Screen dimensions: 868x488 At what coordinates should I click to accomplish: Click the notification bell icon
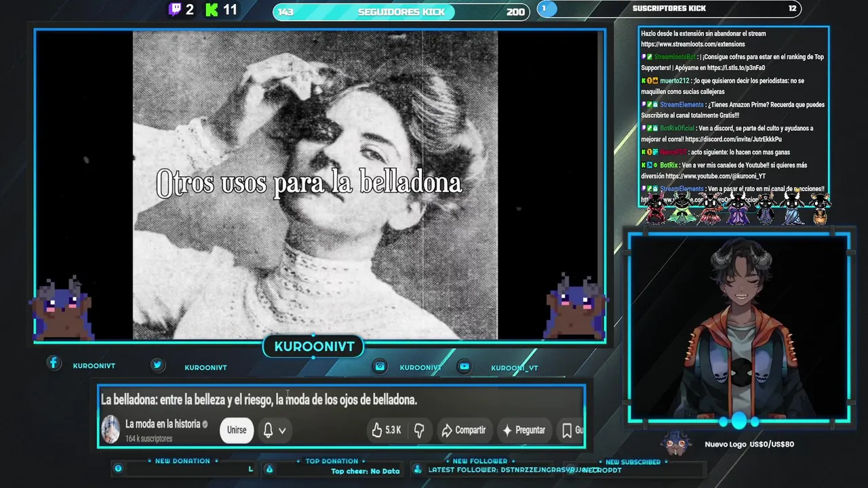click(268, 430)
